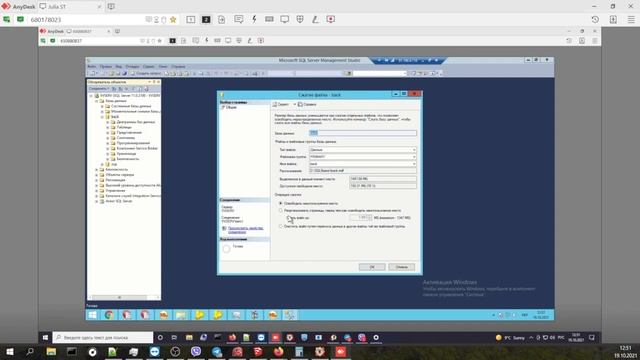Switch to monitor 2 in outer AnyDesk toolbar

[x=206, y=19]
